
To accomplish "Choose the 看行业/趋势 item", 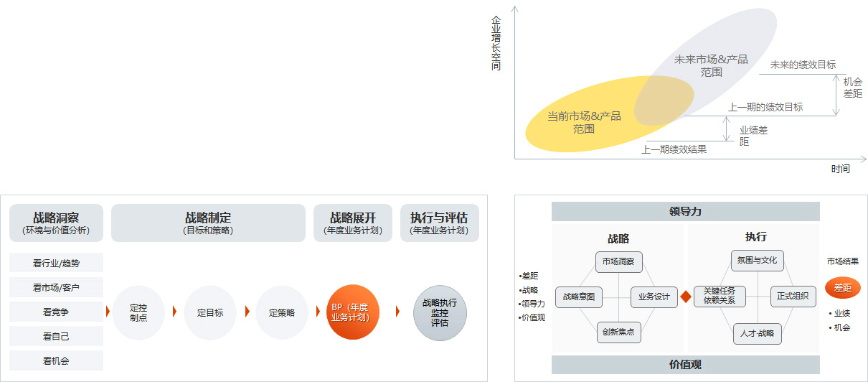I will (x=57, y=263).
